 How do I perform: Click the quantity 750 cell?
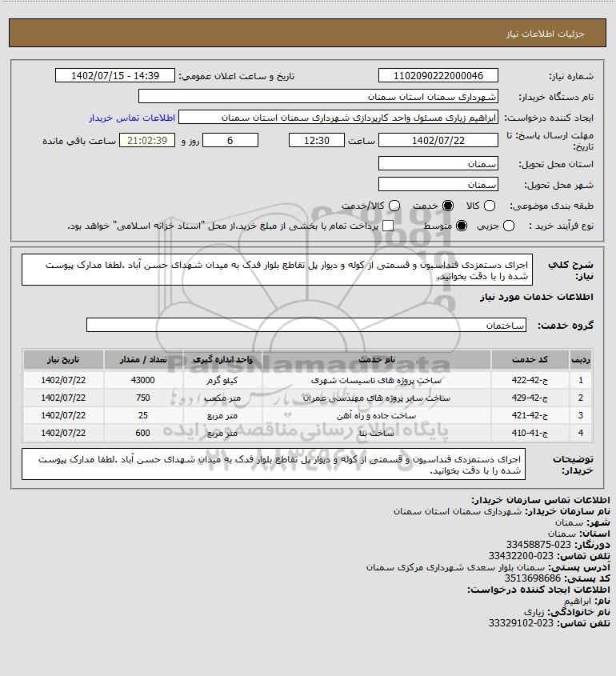coord(143,398)
